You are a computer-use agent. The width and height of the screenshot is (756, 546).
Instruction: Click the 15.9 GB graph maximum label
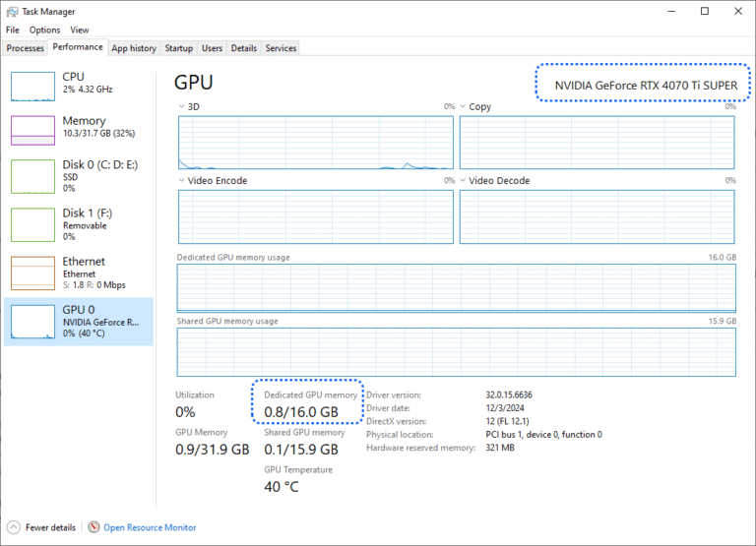tap(723, 321)
